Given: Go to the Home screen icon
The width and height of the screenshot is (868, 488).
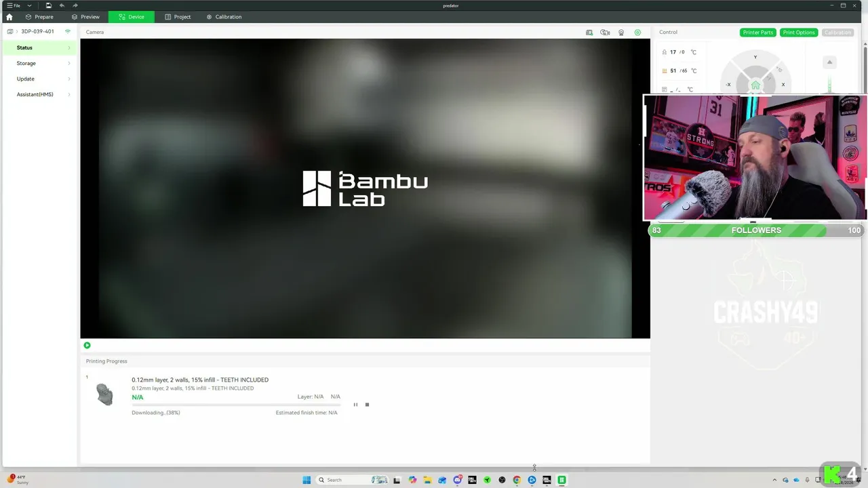Looking at the screenshot, I should (9, 17).
